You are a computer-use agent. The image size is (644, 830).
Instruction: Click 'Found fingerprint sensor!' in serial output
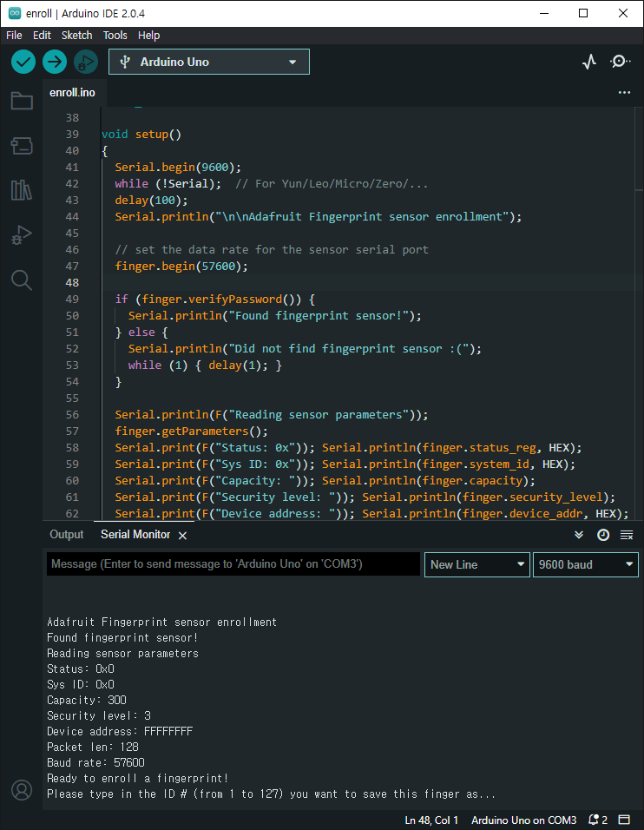click(122, 638)
